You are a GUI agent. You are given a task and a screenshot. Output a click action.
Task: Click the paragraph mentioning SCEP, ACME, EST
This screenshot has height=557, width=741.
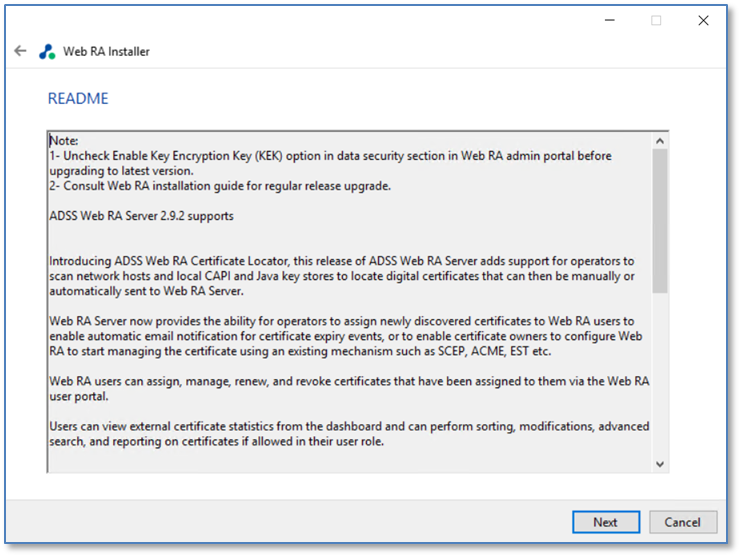point(345,336)
